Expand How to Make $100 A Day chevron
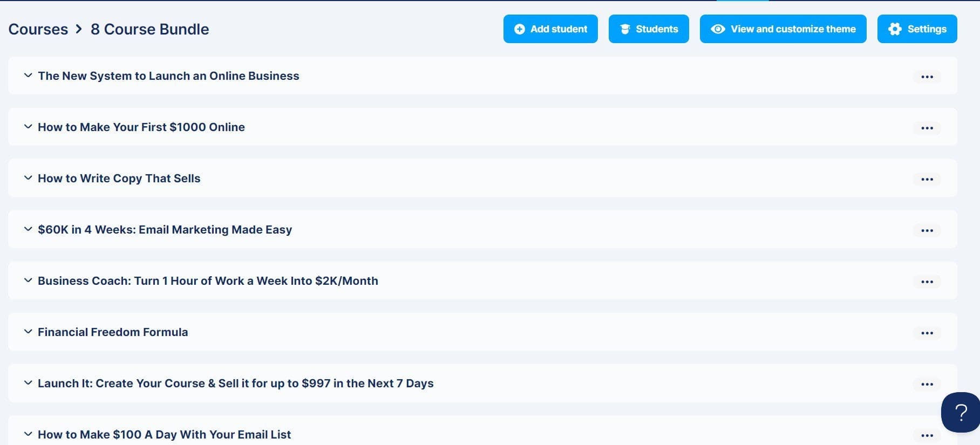The width and height of the screenshot is (980, 445). (x=28, y=434)
